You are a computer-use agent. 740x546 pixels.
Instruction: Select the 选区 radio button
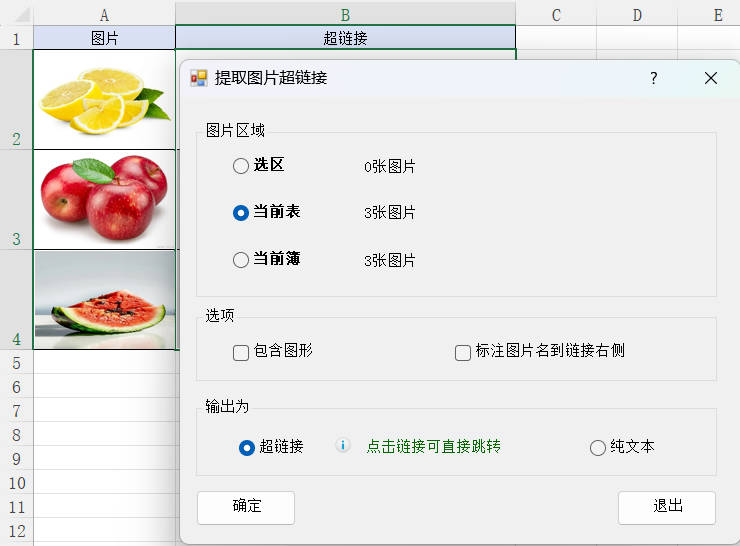tap(241, 166)
